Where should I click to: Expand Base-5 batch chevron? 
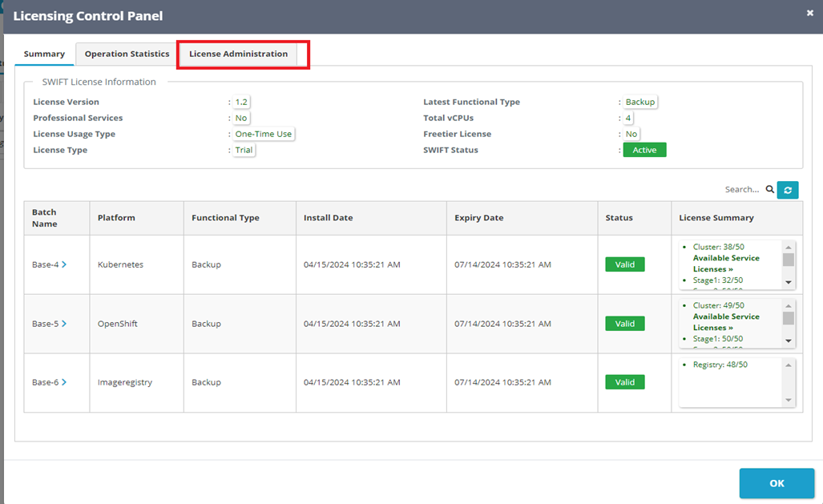64,324
